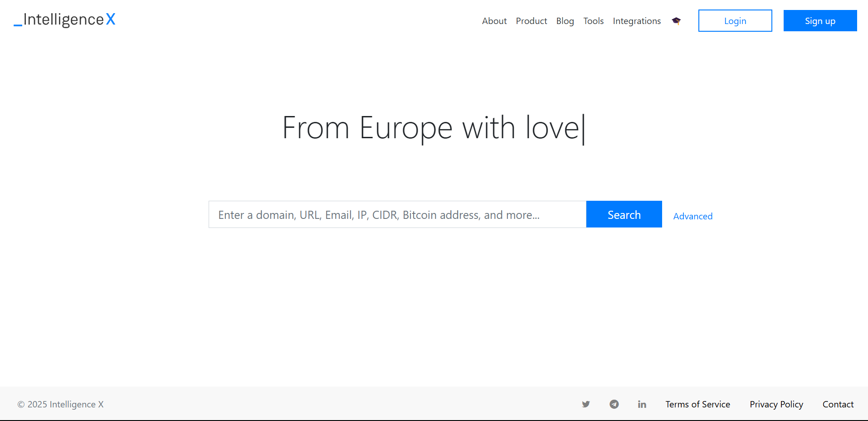Open the About menu item
This screenshot has width=868, height=421.
(494, 21)
